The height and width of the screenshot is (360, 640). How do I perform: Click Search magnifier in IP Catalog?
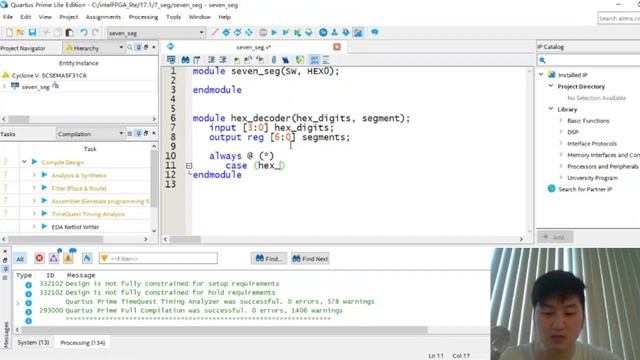coord(542,60)
